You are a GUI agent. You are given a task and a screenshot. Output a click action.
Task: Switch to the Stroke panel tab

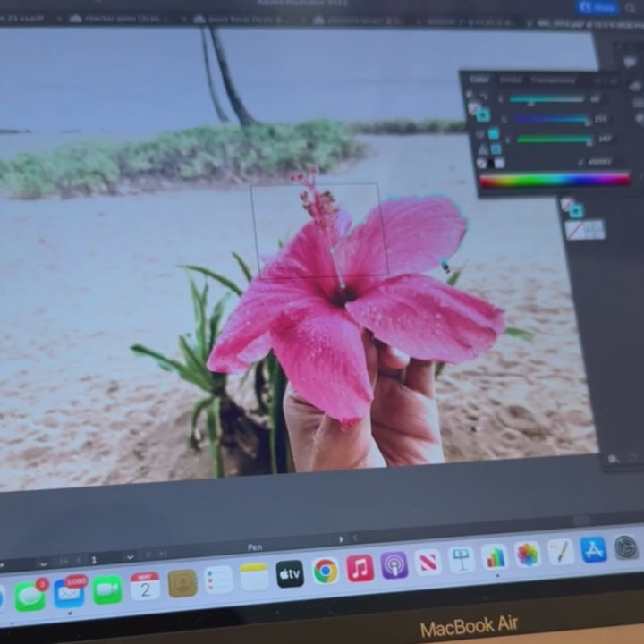tap(510, 80)
